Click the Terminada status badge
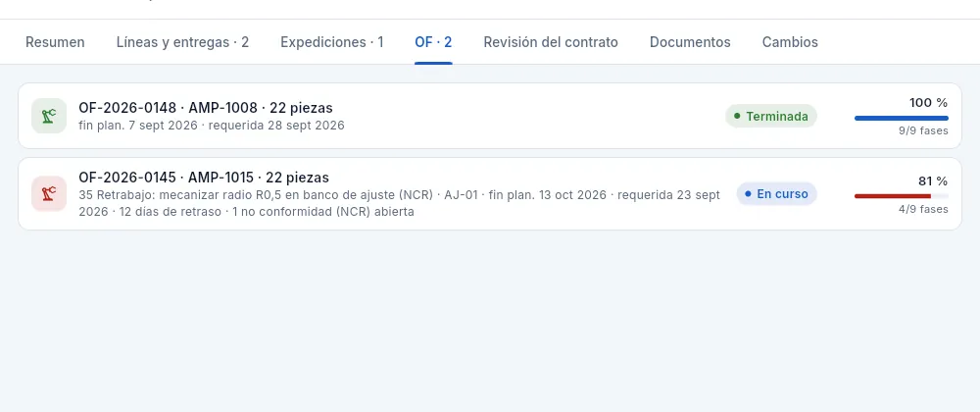980x412 pixels. pos(771,117)
